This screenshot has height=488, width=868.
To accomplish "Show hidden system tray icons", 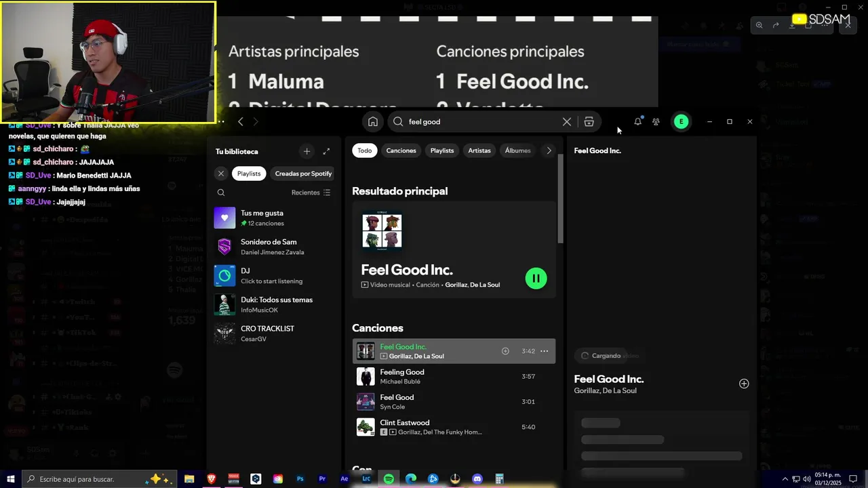I will click(x=785, y=479).
